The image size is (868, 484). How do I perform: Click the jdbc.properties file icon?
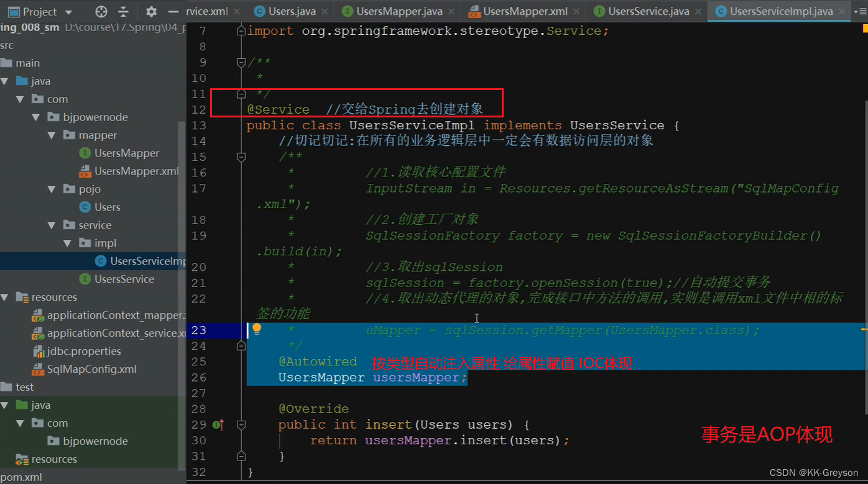(37, 352)
